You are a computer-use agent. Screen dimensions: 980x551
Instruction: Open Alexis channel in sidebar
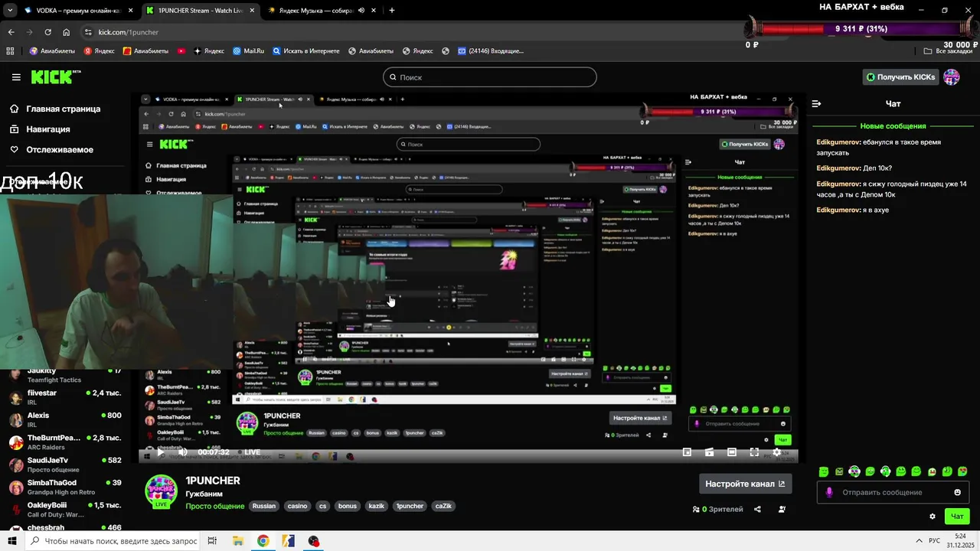64,419
